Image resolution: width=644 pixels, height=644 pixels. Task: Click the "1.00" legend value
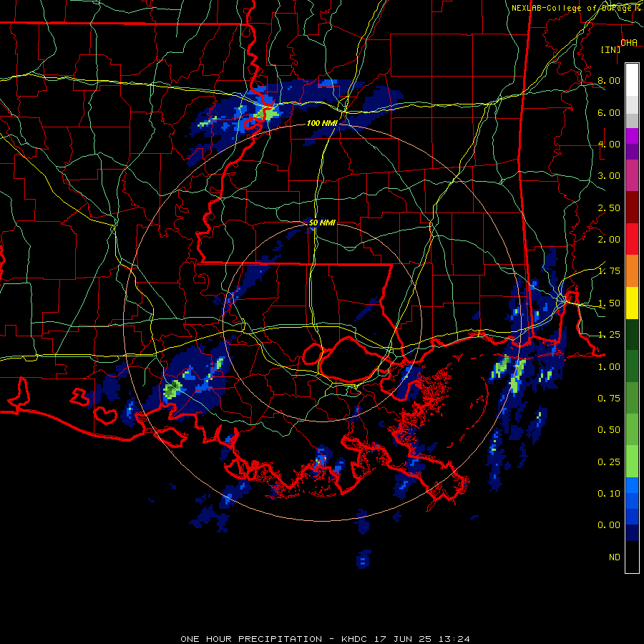[x=609, y=367]
